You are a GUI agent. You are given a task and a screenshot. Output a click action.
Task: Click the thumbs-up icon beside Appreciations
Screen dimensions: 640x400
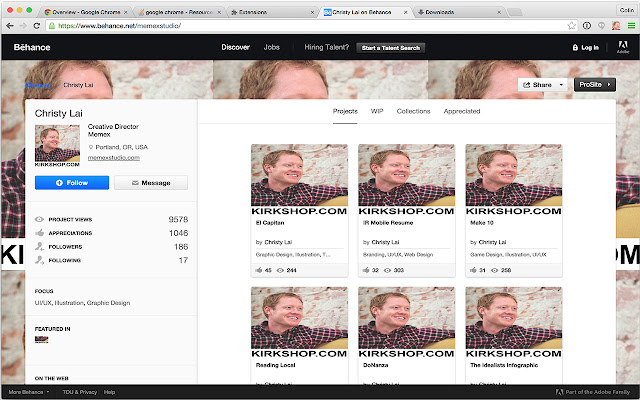40,233
